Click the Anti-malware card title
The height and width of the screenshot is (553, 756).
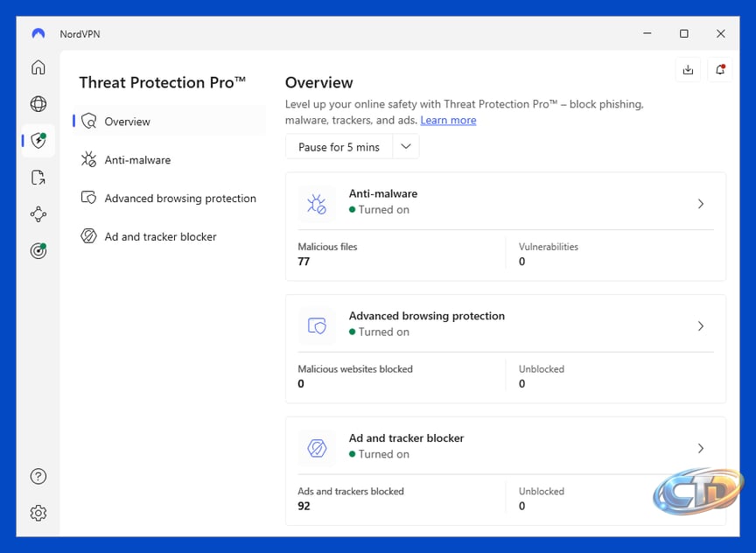(383, 193)
